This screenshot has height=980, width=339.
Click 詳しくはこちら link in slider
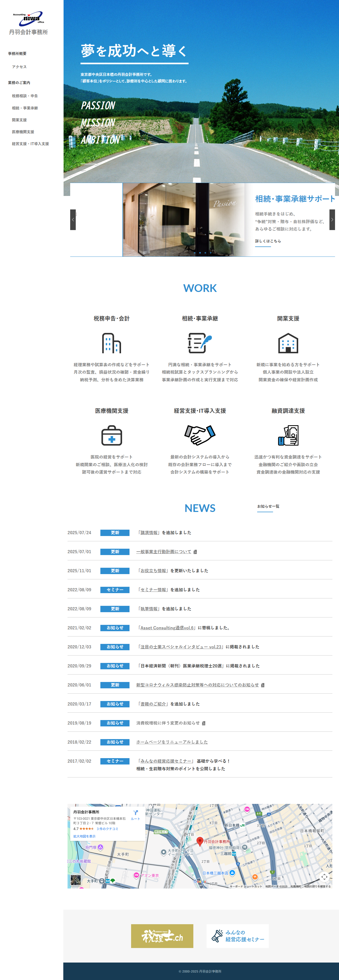(x=268, y=241)
